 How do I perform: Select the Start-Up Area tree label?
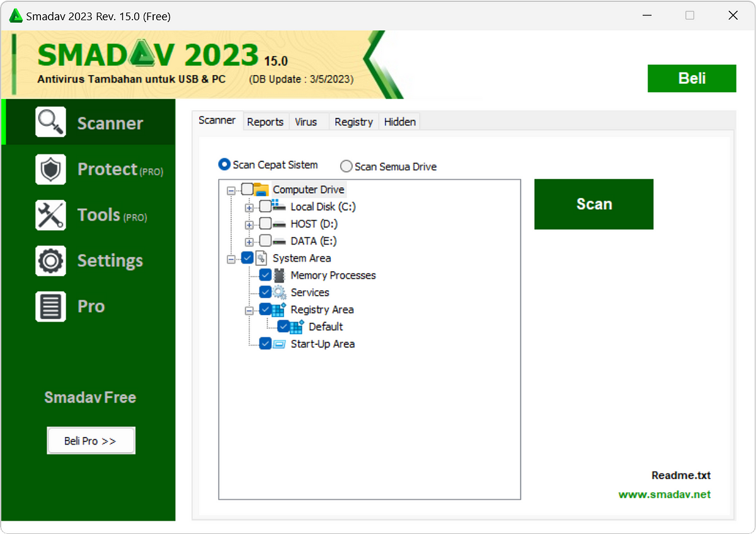click(x=323, y=344)
